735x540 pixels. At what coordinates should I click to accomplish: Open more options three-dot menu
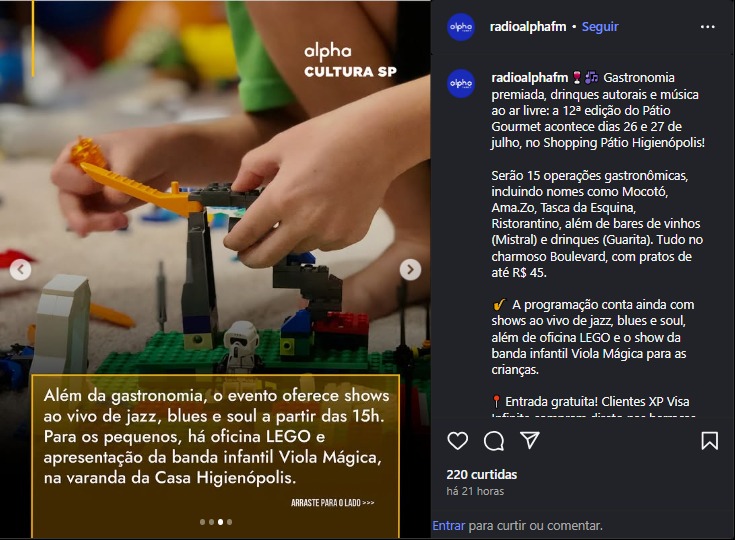[707, 27]
